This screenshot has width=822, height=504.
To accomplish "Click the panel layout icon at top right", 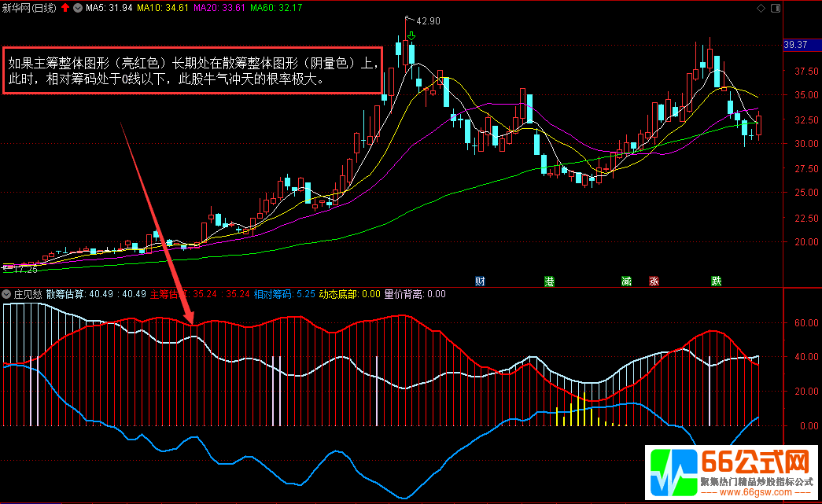I will point(776,8).
